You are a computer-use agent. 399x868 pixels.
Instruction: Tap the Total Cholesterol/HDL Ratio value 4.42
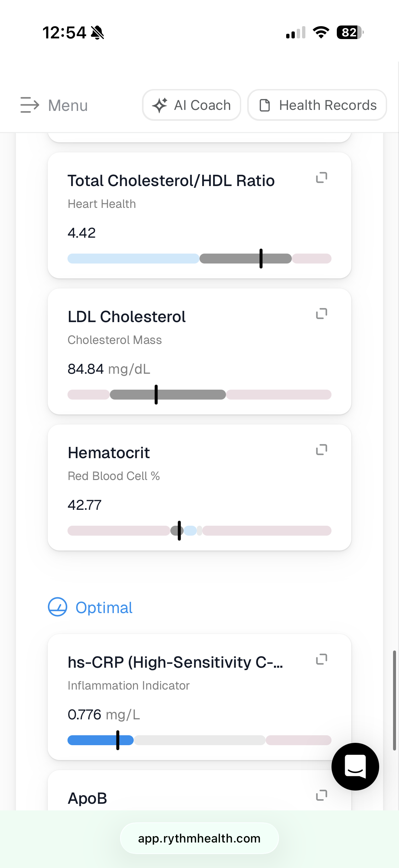[81, 233]
